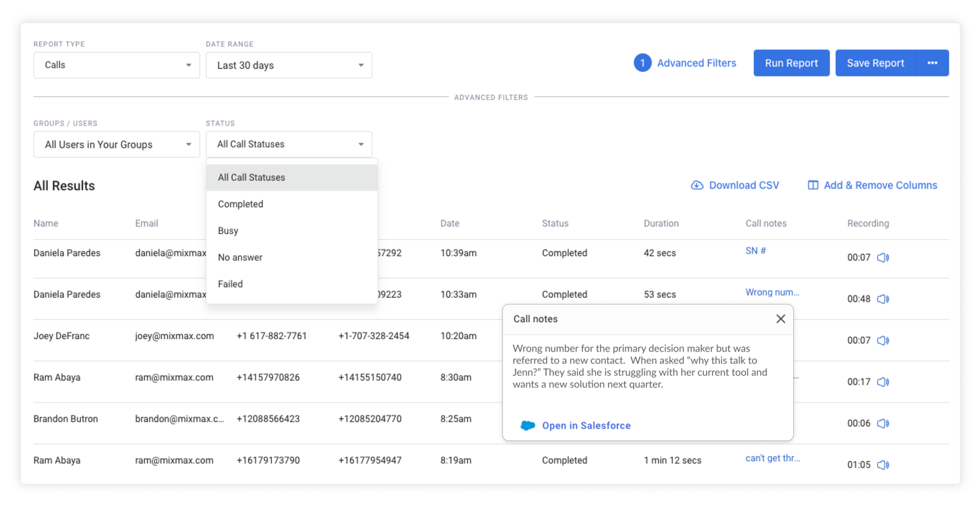The image size is (980, 511).
Task: Open Wrong num... call notes link
Action: [x=772, y=292]
